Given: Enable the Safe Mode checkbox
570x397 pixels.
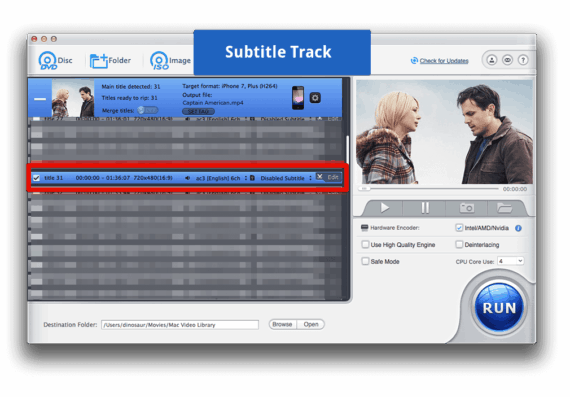Looking at the screenshot, I should coord(365,261).
